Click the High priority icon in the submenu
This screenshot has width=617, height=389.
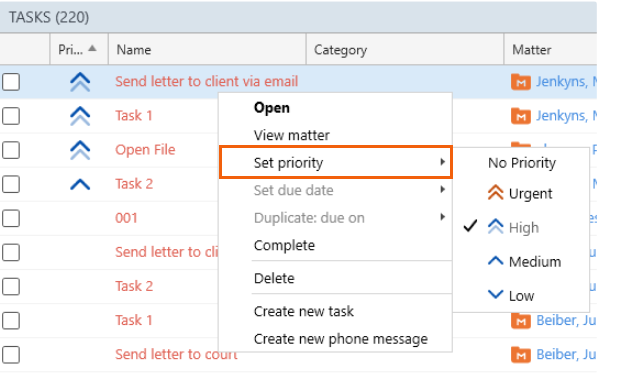495,227
